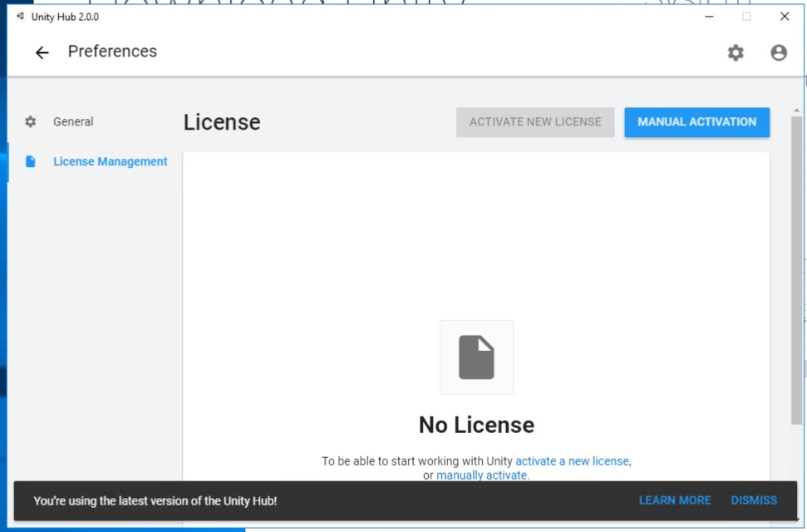Click the 'No License' heading text
Screen dimensions: 807x532
pos(476,425)
